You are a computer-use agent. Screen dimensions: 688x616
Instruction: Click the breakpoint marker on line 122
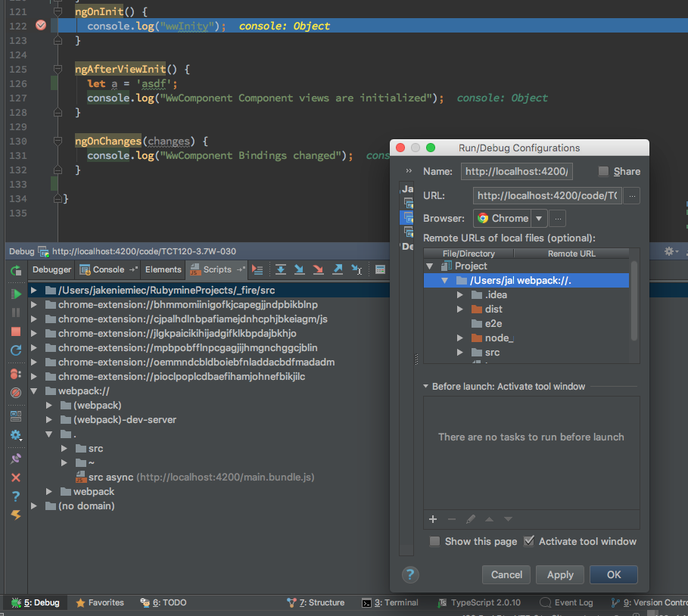[41, 25]
